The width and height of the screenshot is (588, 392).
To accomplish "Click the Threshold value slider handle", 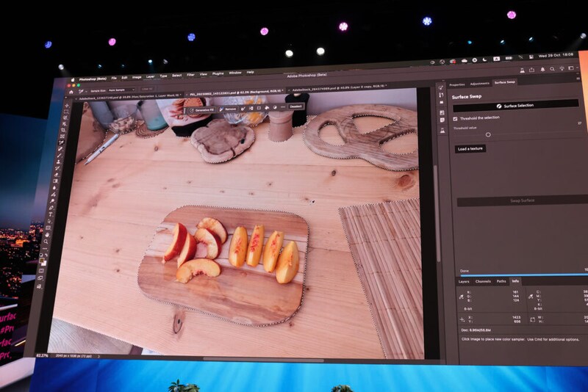I will click(x=487, y=135).
